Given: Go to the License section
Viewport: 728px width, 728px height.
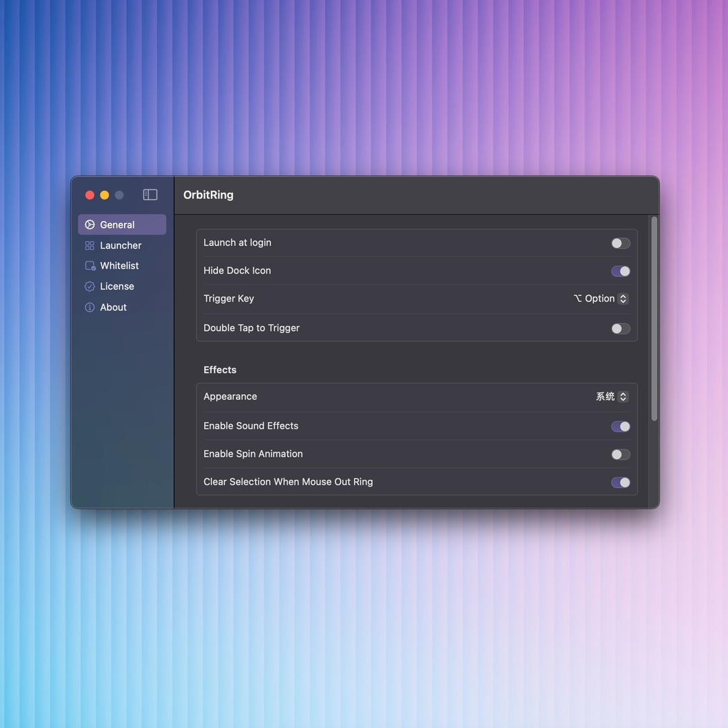Looking at the screenshot, I should point(122,286).
